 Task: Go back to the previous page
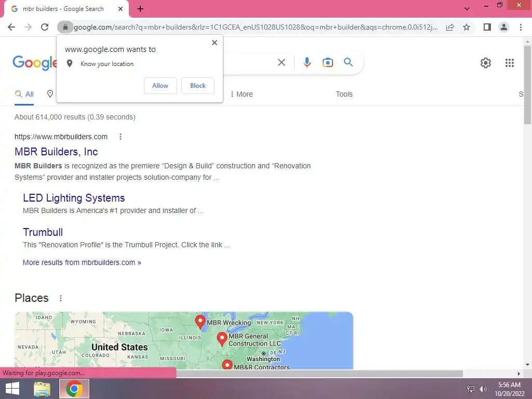[11, 27]
